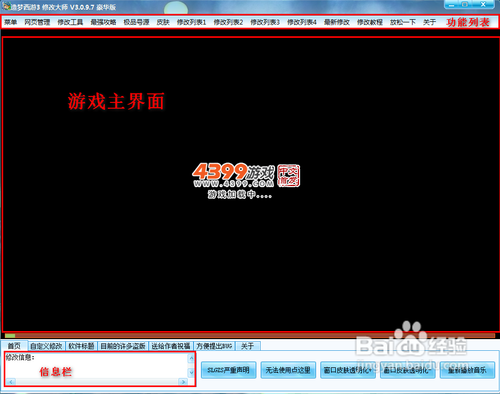Viewport: 500px width, 394px height.
Task: Close the 修改大师 window
Action: coord(483,5)
